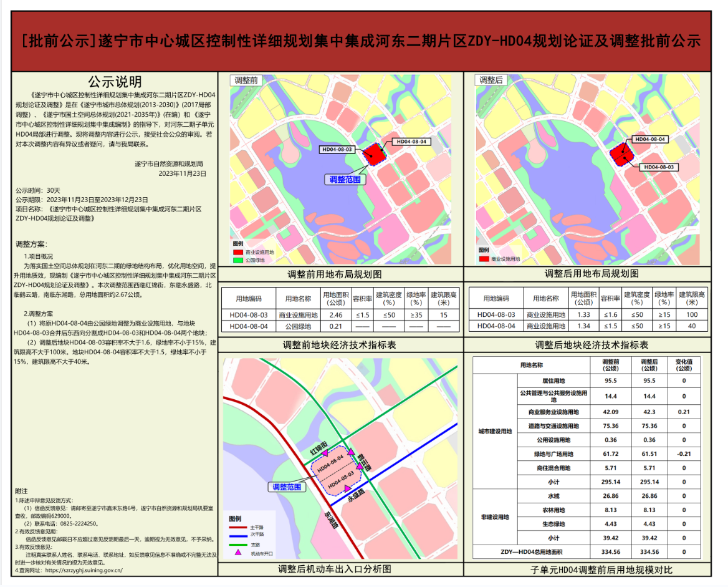728x587 pixels.
Task: Click red 商业设施用地 swatch in 调整前 legend
Action: click(237, 252)
